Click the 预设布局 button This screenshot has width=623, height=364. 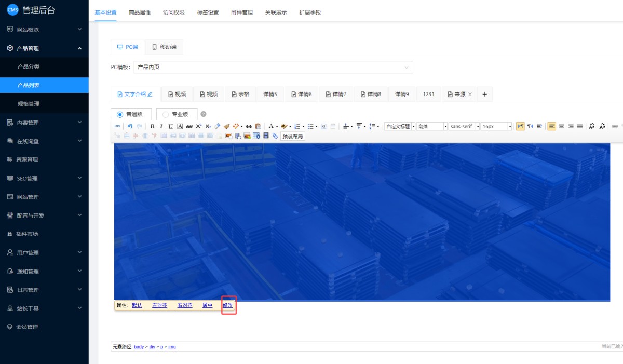293,136
